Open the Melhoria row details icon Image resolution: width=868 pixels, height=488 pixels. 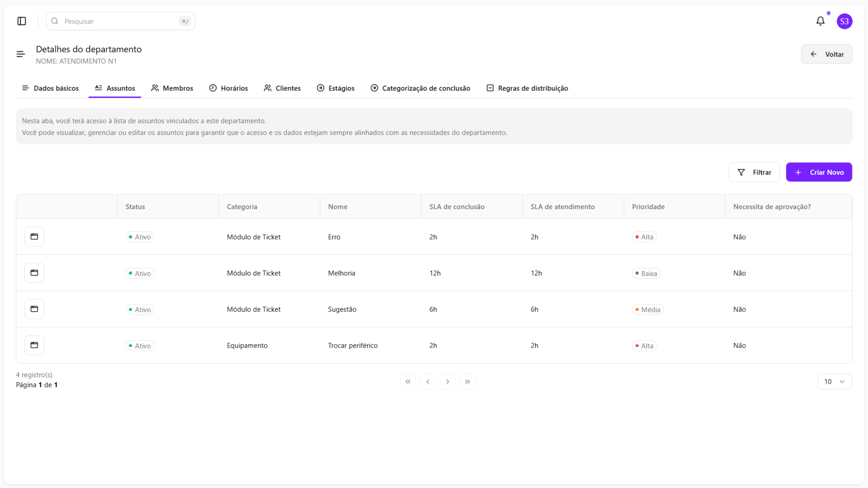click(34, 273)
